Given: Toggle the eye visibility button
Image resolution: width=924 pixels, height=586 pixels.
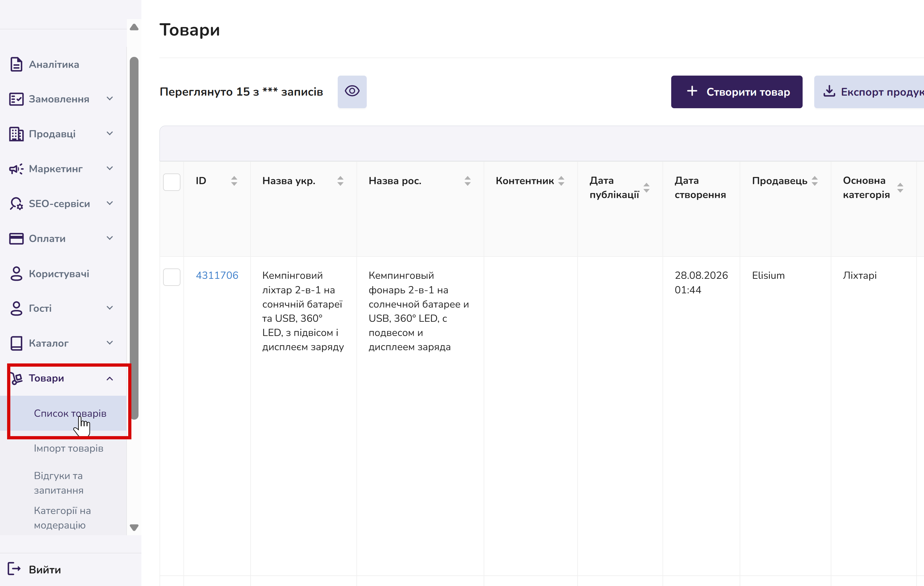Looking at the screenshot, I should point(352,91).
